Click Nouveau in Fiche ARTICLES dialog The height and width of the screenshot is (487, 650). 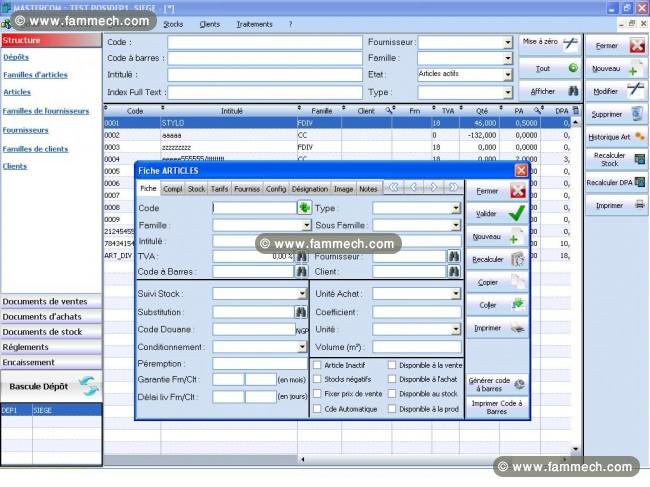pyautogui.click(x=497, y=237)
